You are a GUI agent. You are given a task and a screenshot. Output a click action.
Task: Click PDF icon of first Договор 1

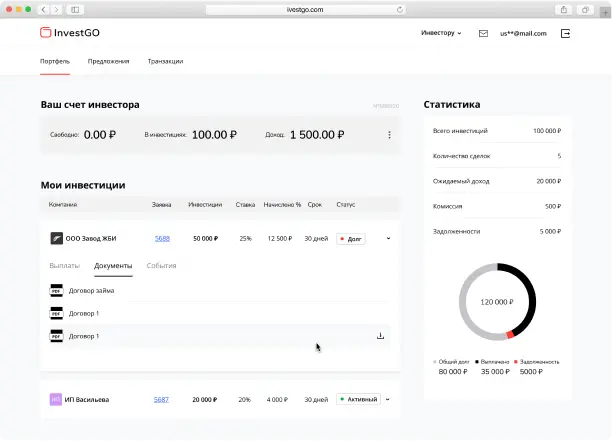coord(56,313)
